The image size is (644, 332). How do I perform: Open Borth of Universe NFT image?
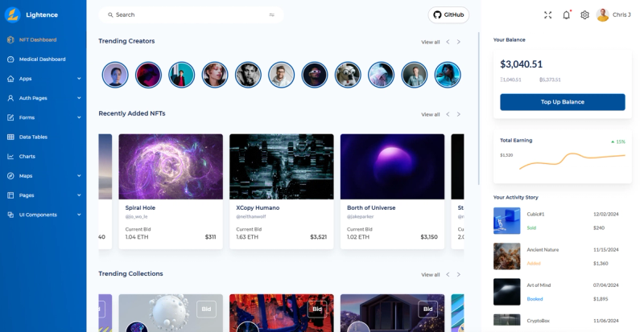click(x=393, y=166)
